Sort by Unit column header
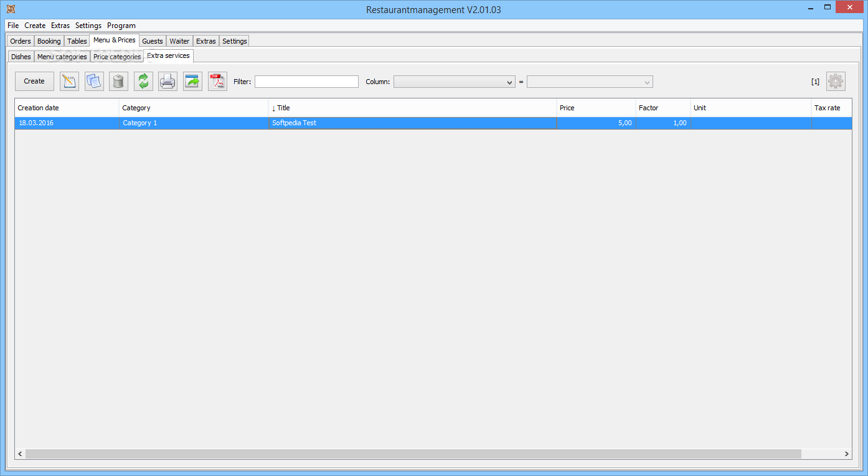 [x=751, y=108]
